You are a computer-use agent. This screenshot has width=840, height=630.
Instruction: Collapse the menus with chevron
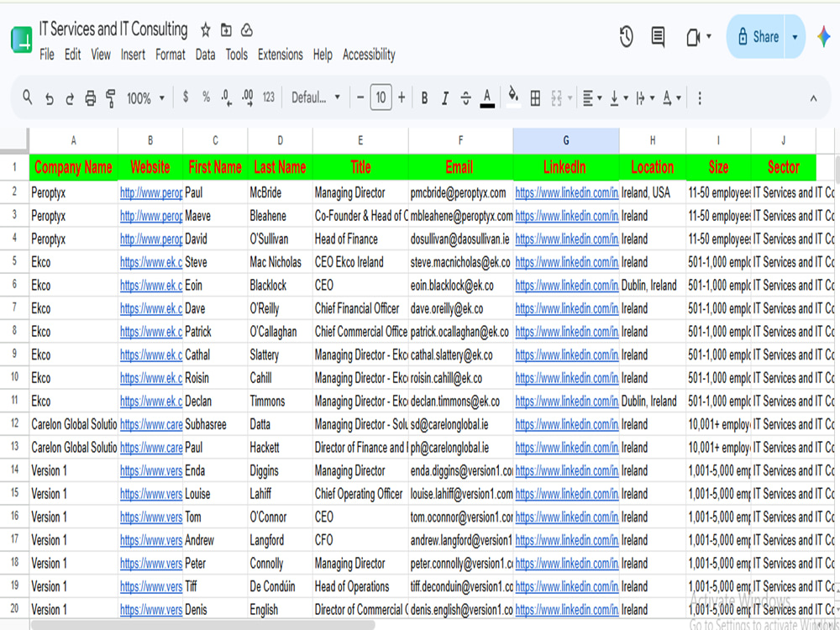(x=813, y=98)
